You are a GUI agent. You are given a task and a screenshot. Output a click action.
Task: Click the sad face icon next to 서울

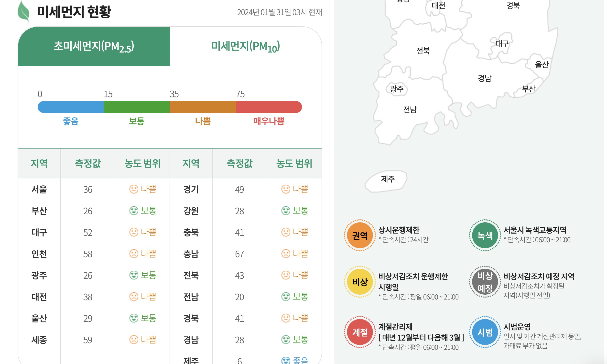134,189
